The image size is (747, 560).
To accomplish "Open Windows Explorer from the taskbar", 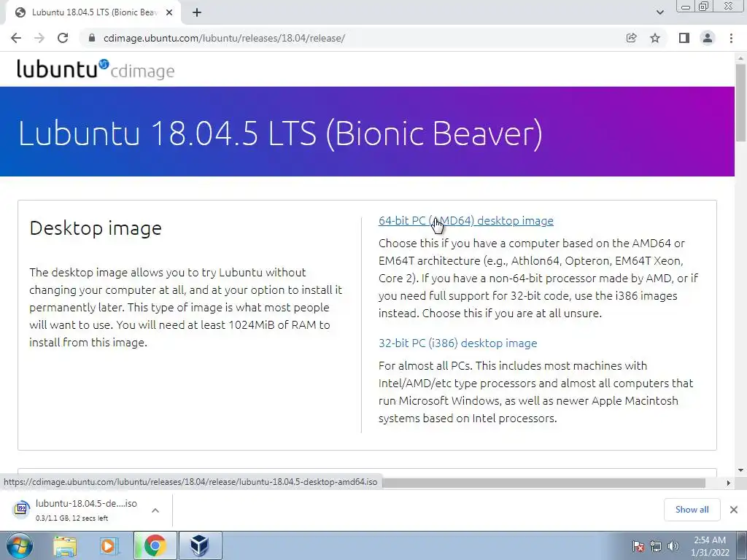I will (65, 545).
